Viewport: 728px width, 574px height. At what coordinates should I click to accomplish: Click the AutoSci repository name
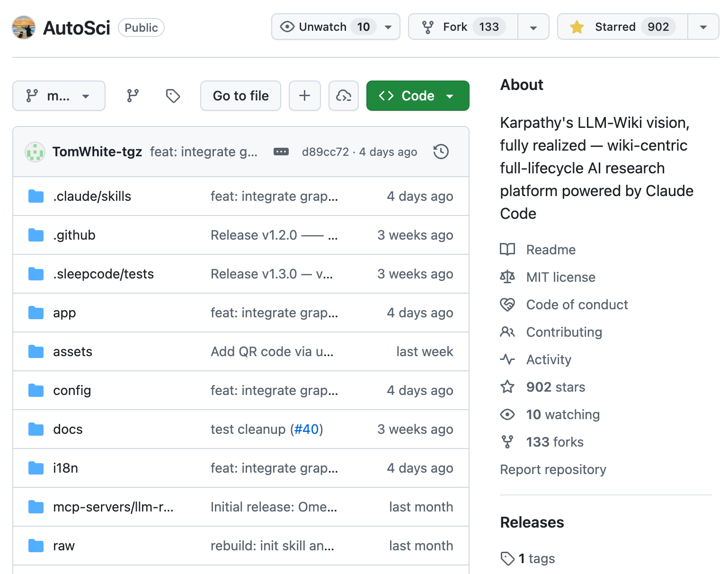click(77, 28)
